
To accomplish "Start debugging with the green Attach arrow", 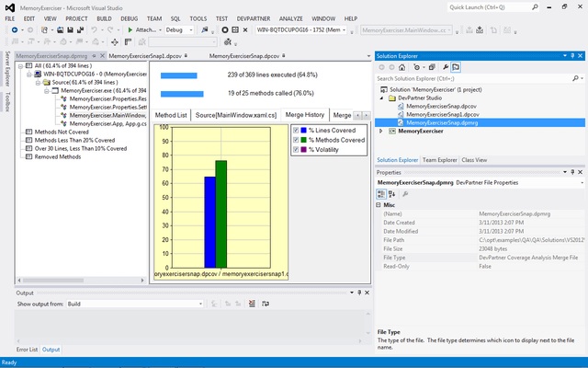I will pyautogui.click(x=130, y=30).
